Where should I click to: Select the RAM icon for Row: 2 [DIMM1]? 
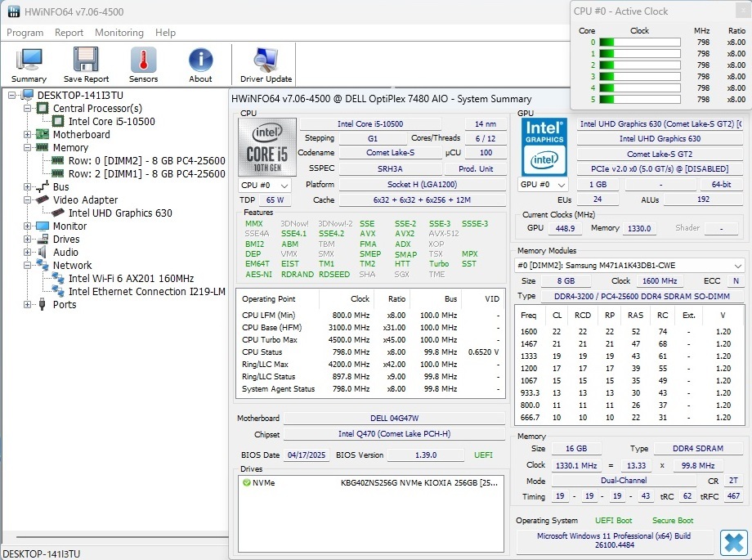(x=58, y=173)
